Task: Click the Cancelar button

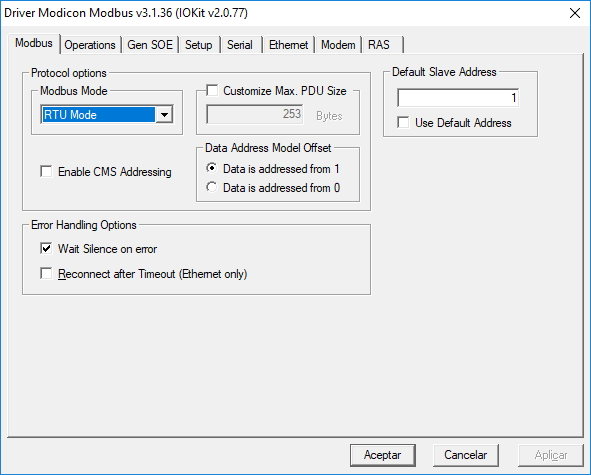Action: click(465, 455)
